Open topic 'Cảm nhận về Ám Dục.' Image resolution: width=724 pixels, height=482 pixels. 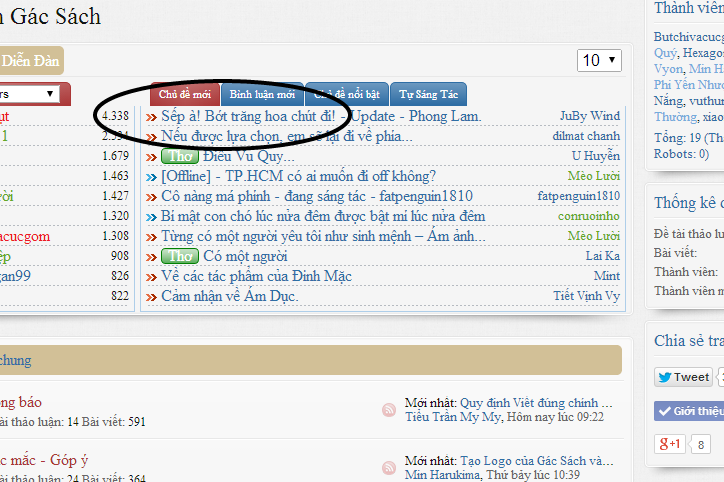(229, 296)
